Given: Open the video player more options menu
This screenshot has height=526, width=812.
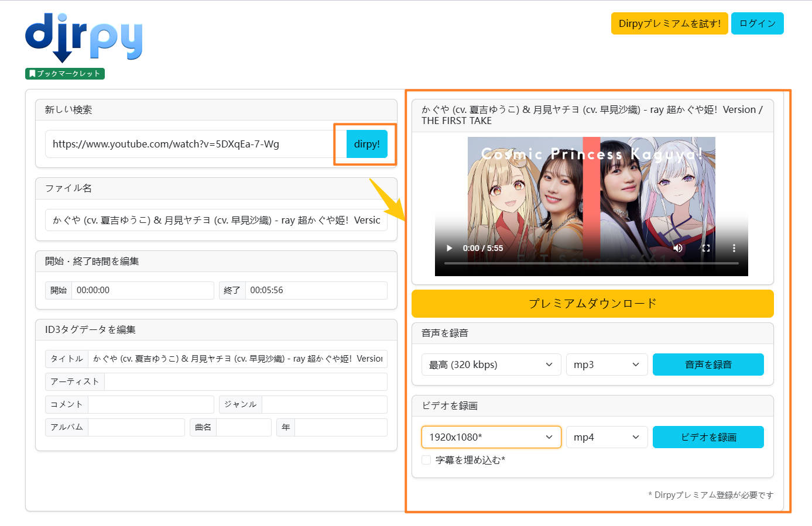Looking at the screenshot, I should [x=734, y=248].
